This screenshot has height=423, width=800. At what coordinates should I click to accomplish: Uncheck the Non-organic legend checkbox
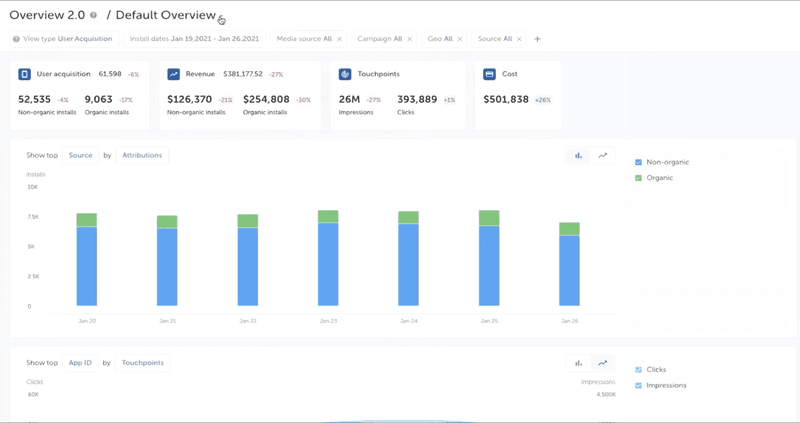[639, 162]
